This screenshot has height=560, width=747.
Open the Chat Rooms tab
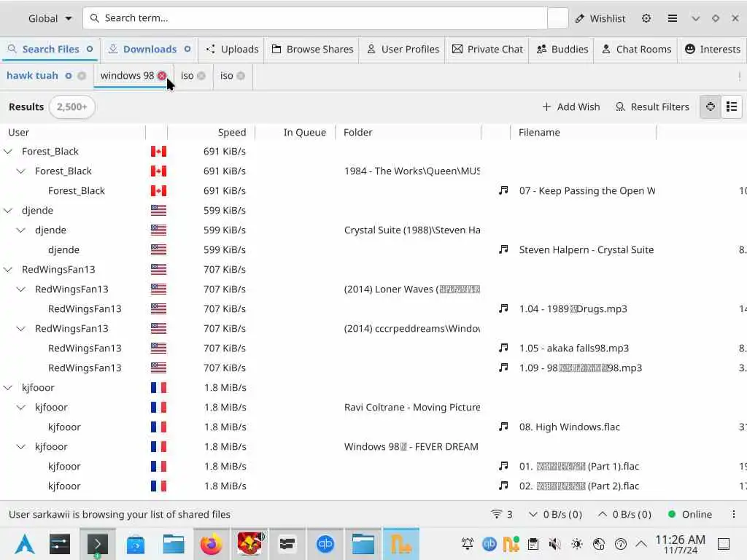(x=636, y=49)
